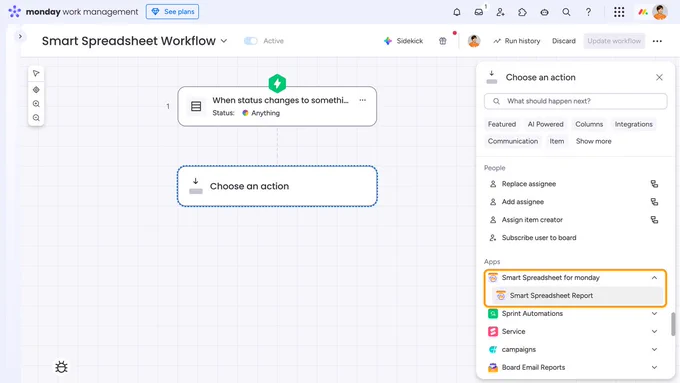Viewport: 680px width, 383px height.
Task: Click the monday logo icon
Action: pyautogui.click(x=14, y=12)
